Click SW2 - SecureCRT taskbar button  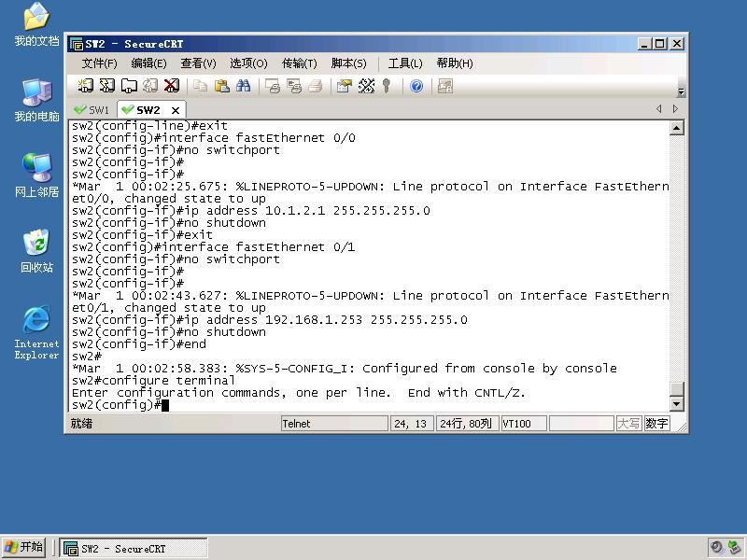134,549
